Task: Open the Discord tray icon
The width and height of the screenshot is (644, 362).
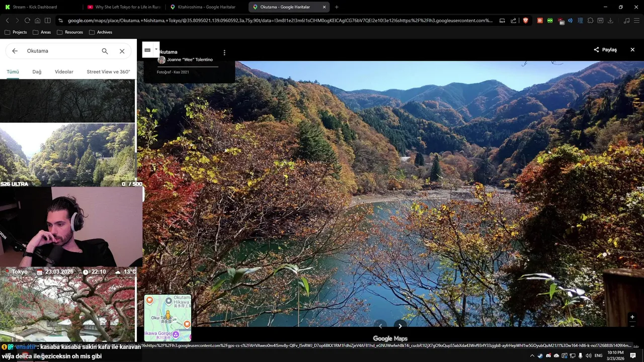Action: click(548, 355)
